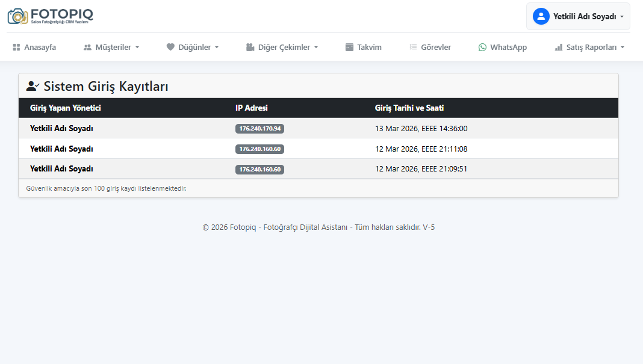Click the Satış Raporları bar chart icon

coord(558,47)
